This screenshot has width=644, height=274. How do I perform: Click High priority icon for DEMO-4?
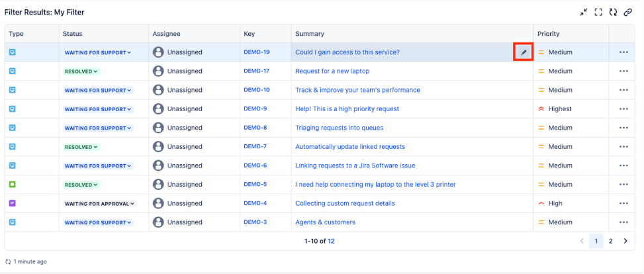tap(541, 203)
